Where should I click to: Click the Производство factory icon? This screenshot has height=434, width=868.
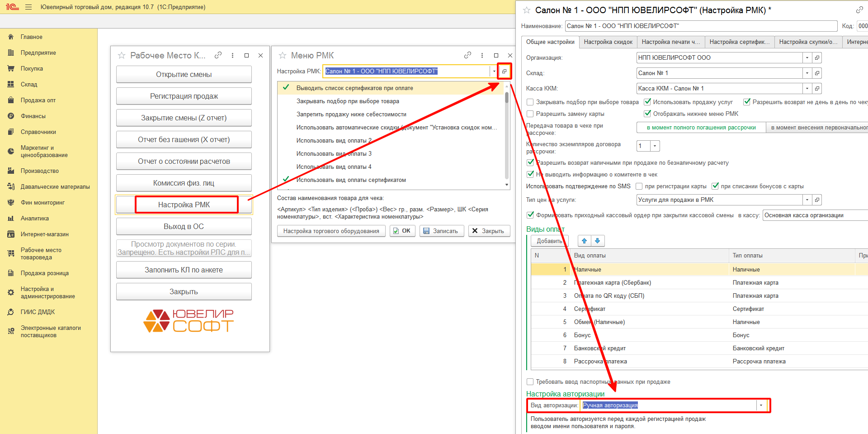[x=11, y=171]
